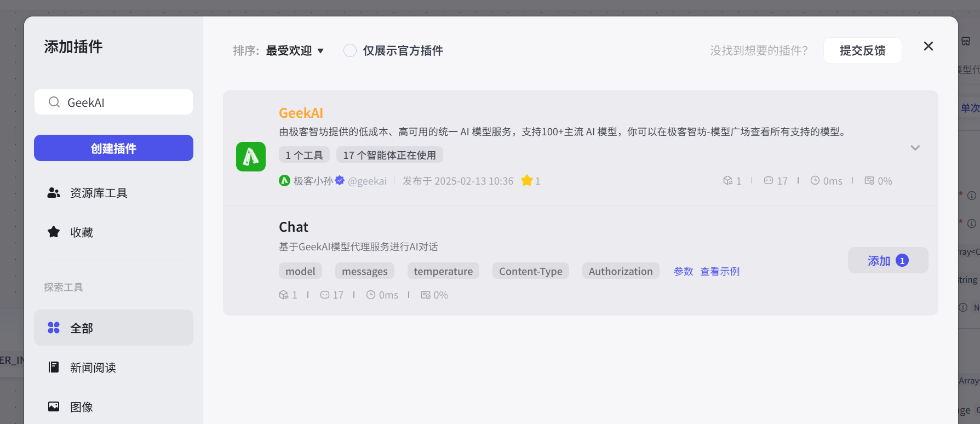This screenshot has width=980, height=424.
Task: Click the bot usage icon in Chat stats
Action: coord(325,295)
